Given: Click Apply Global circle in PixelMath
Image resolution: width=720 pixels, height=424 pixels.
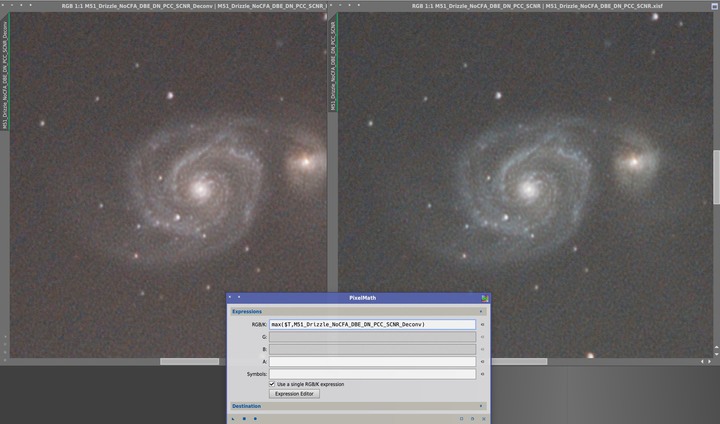Looking at the screenshot, I should pos(255,419).
